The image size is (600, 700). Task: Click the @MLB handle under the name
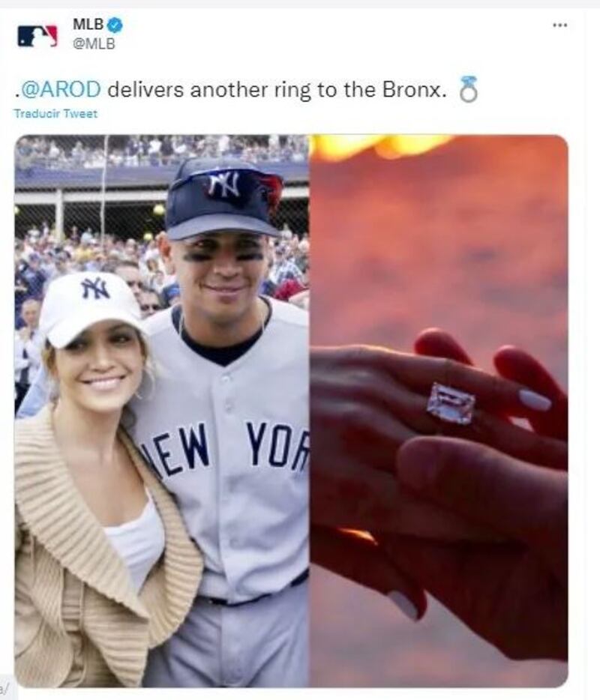point(93,43)
